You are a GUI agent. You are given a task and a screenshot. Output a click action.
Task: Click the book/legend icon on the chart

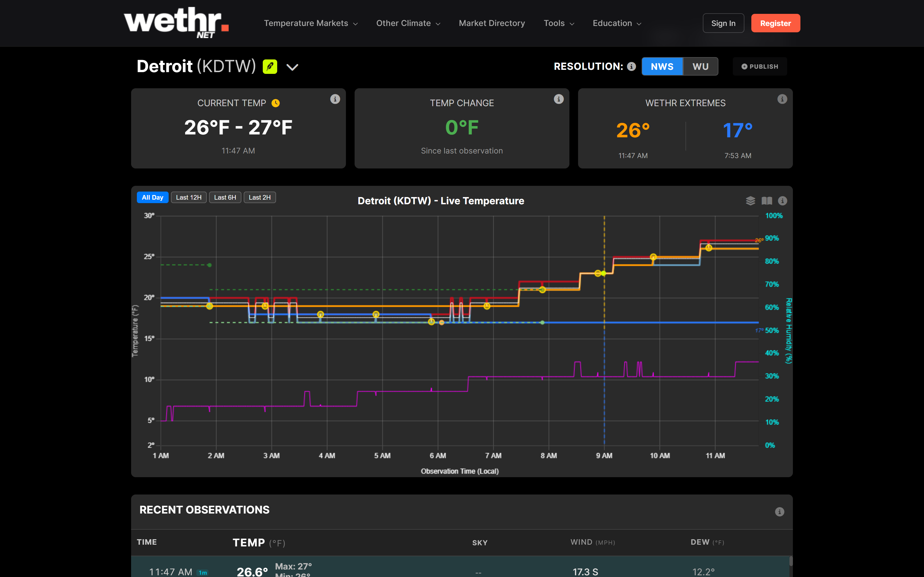[766, 201]
